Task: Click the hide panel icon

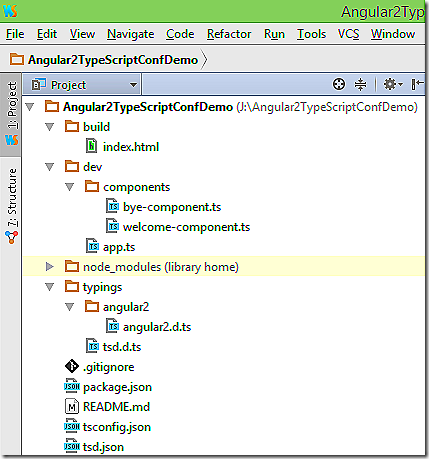Action: click(417, 84)
